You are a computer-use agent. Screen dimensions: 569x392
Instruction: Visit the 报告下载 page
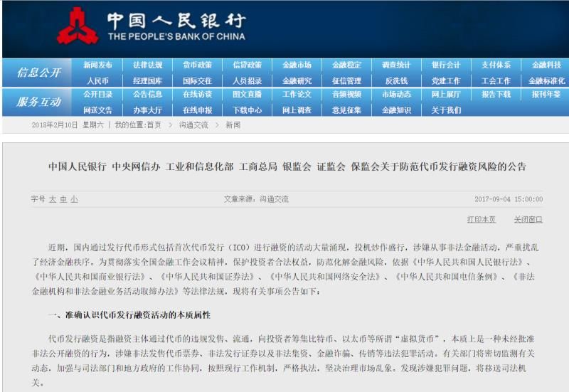pyautogui.click(x=496, y=95)
